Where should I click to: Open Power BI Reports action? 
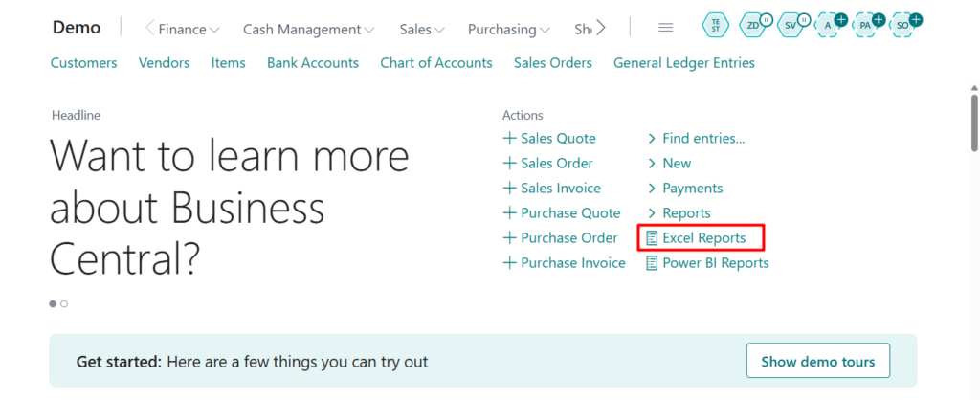pos(715,262)
